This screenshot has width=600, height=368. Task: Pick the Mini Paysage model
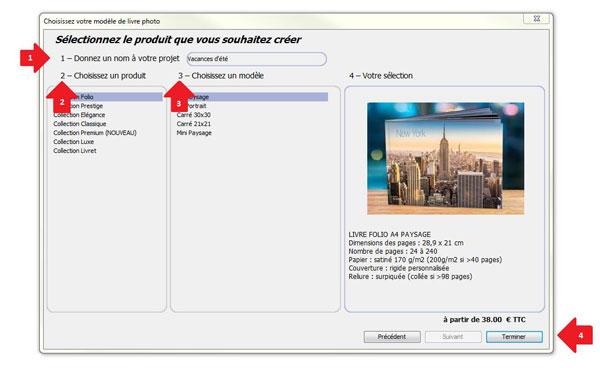point(194,133)
